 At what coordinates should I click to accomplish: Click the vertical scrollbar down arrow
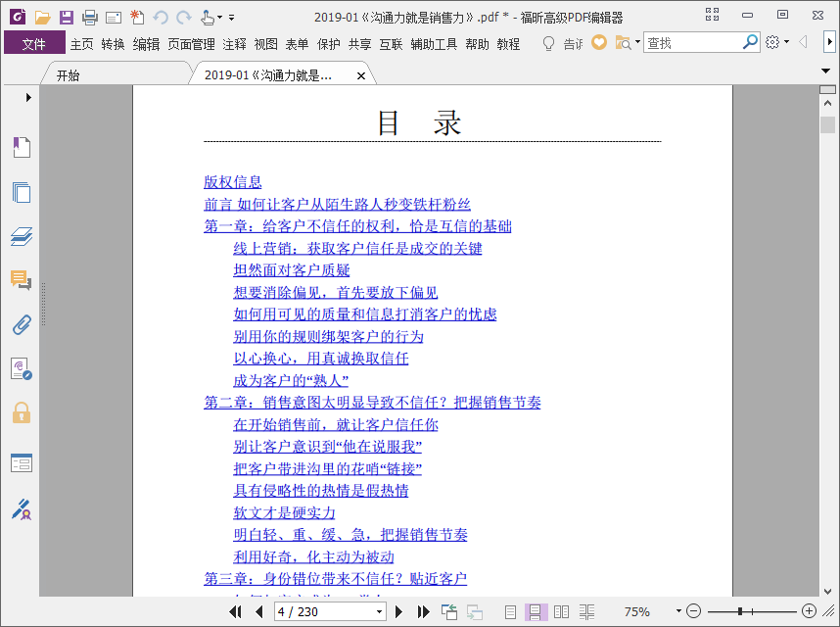point(827,591)
